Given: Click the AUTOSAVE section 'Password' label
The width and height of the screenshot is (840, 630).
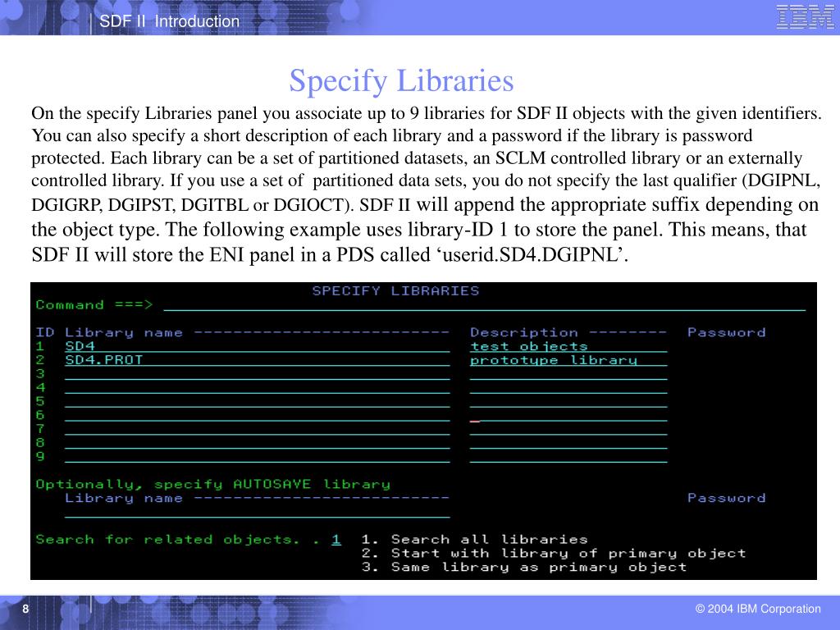Looking at the screenshot, I should (727, 498).
